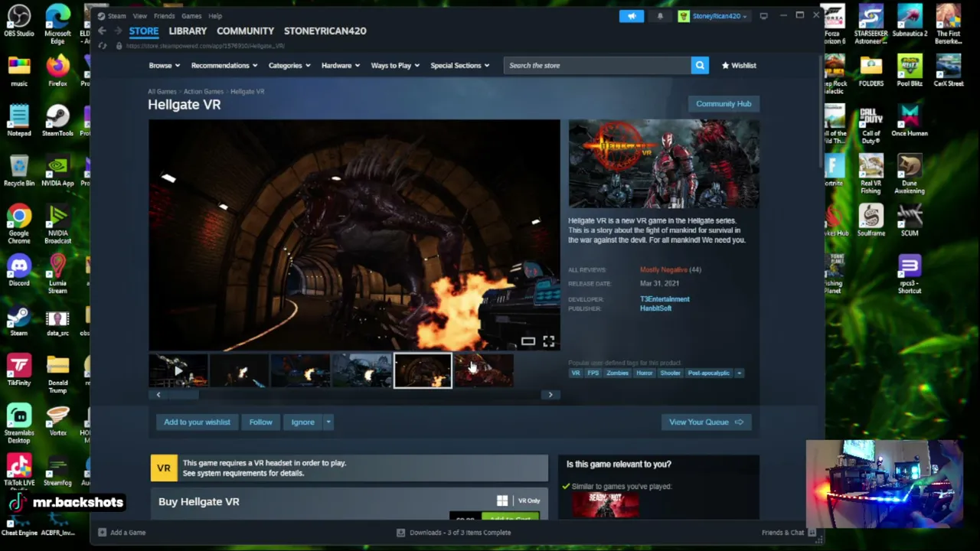Open Steam announcements megaphone button

pos(632,16)
